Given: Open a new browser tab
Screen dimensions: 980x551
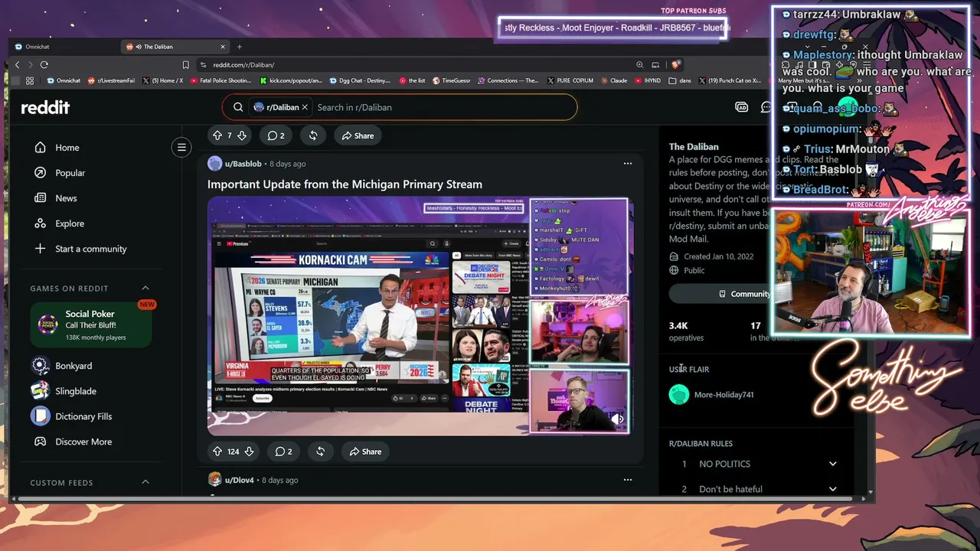Looking at the screenshot, I should click(x=240, y=47).
